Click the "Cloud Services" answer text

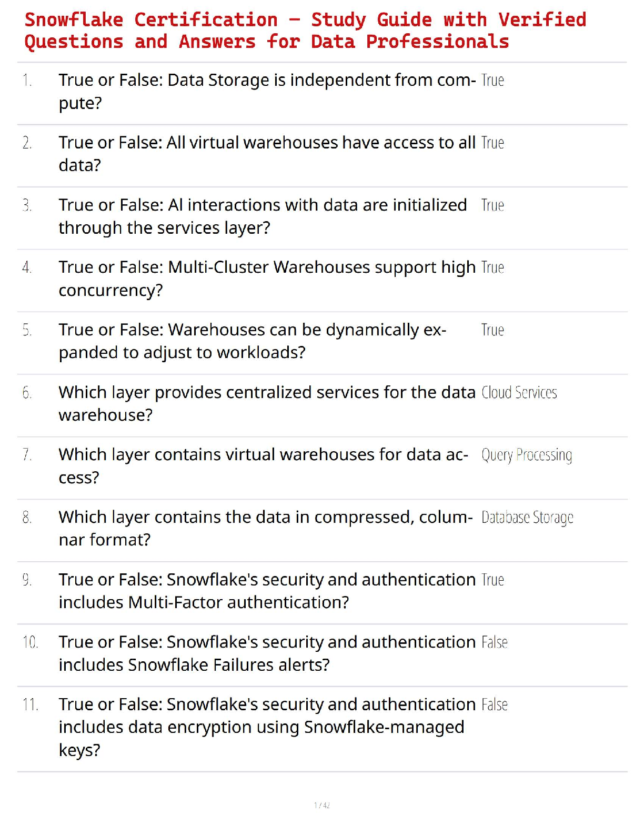519,393
